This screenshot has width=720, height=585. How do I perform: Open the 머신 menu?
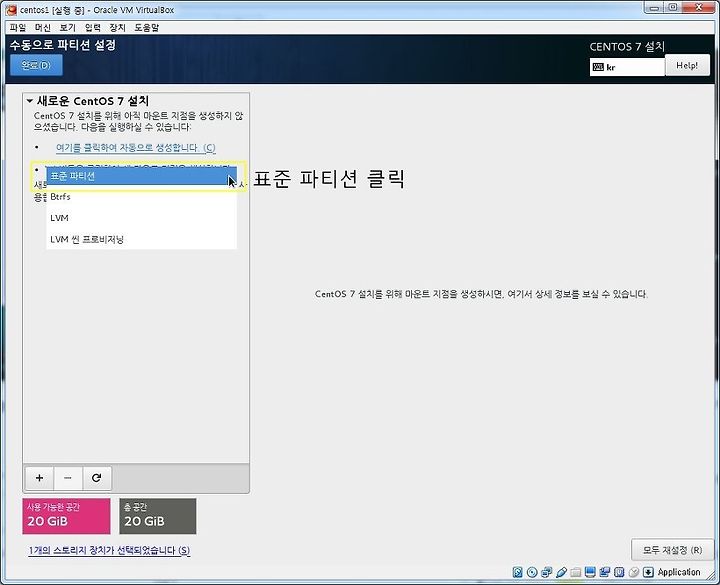click(43, 28)
